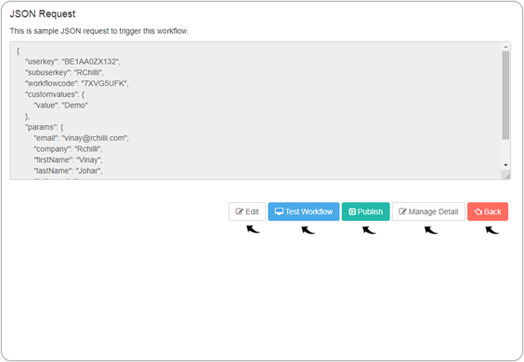Click the "firstName": "Vinay" line
Image resolution: width=524 pixels, height=362 pixels.
[x=68, y=160]
